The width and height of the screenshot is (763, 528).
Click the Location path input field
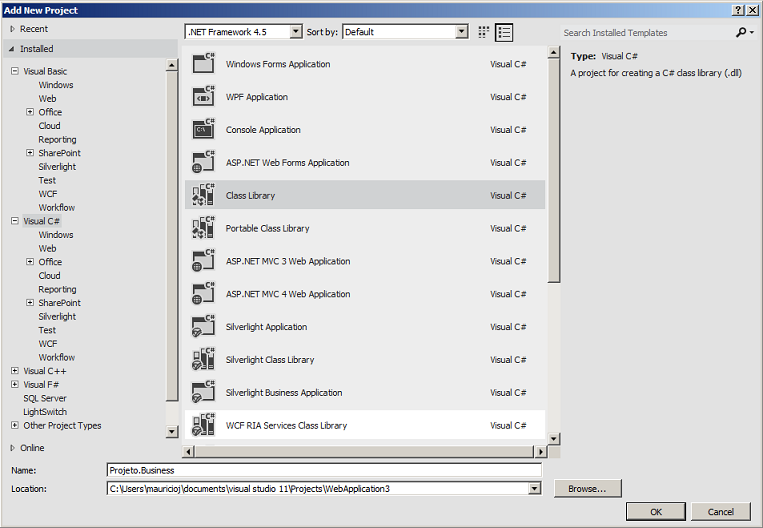[x=318, y=488]
